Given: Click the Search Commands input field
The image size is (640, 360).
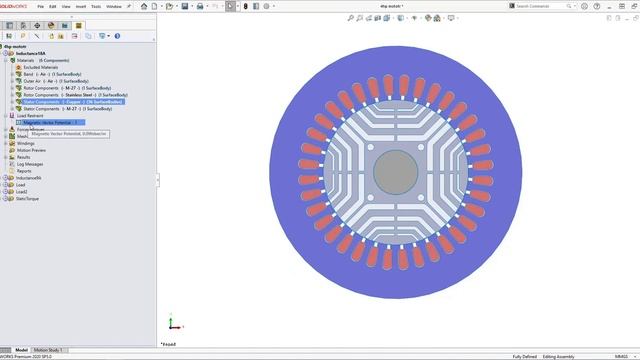Looking at the screenshot, I should point(541,6).
